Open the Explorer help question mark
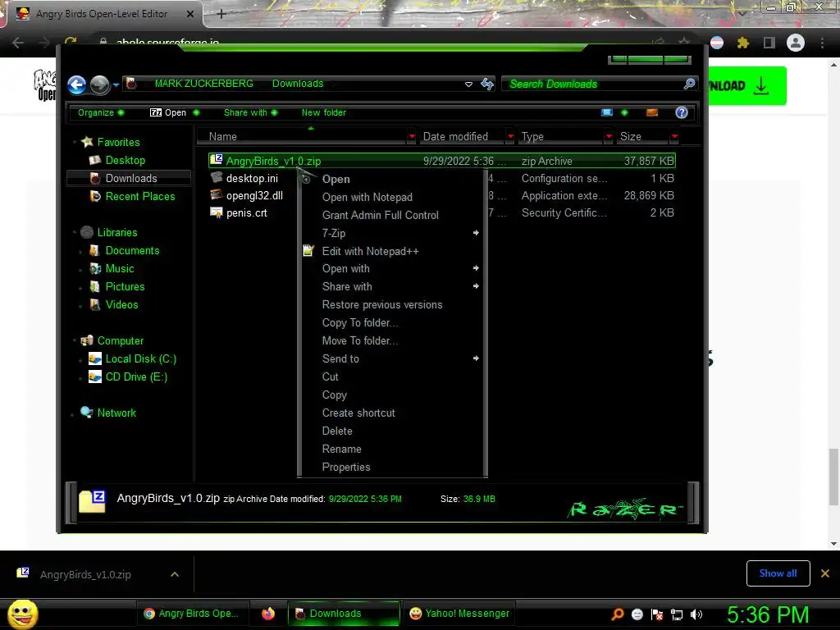Viewport: 840px width, 630px height. 682,112
